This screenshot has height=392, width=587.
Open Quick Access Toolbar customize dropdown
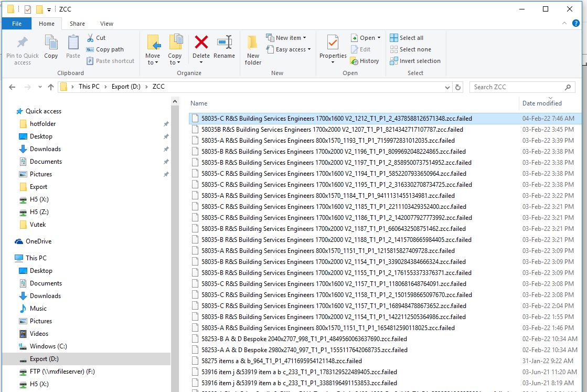49,10
